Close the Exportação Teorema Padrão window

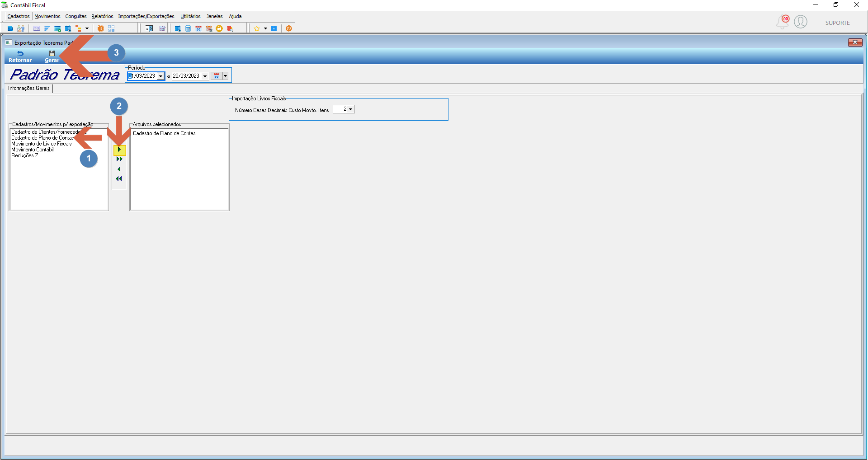[855, 42]
